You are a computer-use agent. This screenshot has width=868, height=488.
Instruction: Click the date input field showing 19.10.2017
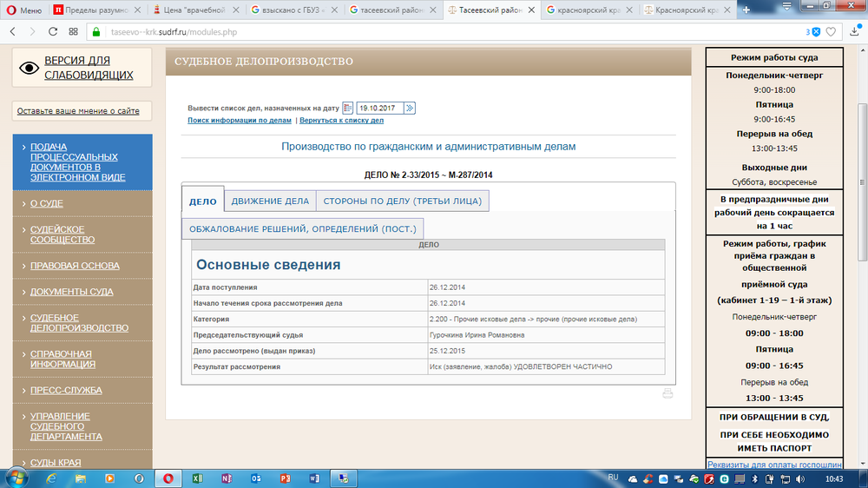point(379,108)
